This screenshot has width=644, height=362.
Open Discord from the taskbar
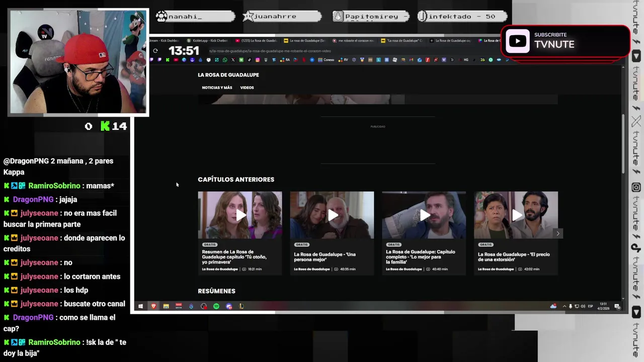[x=229, y=306]
